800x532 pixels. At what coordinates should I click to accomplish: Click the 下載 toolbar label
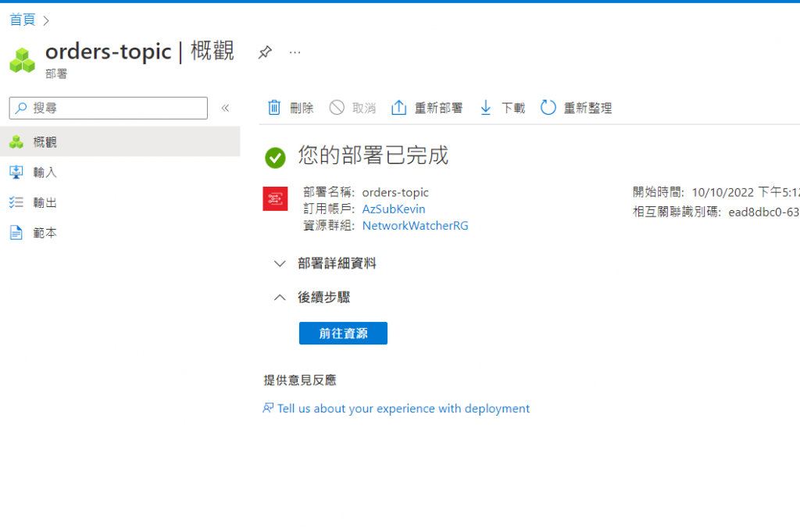coord(513,108)
